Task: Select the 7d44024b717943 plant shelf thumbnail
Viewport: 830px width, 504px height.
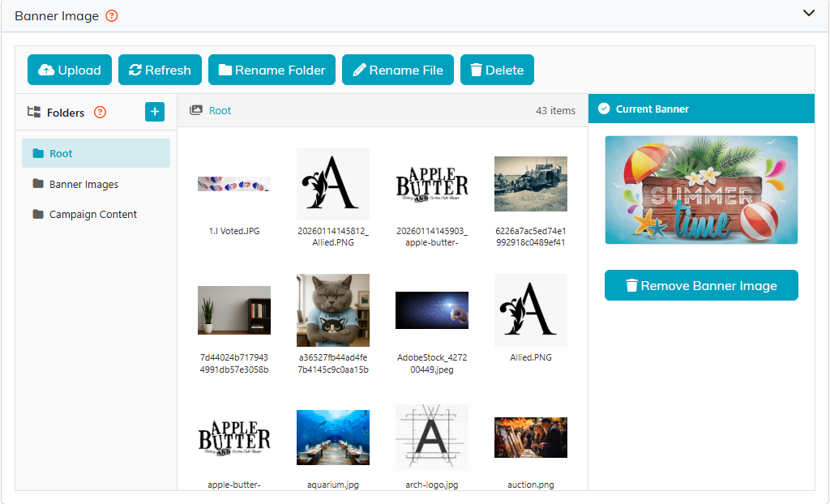Action: [x=234, y=310]
